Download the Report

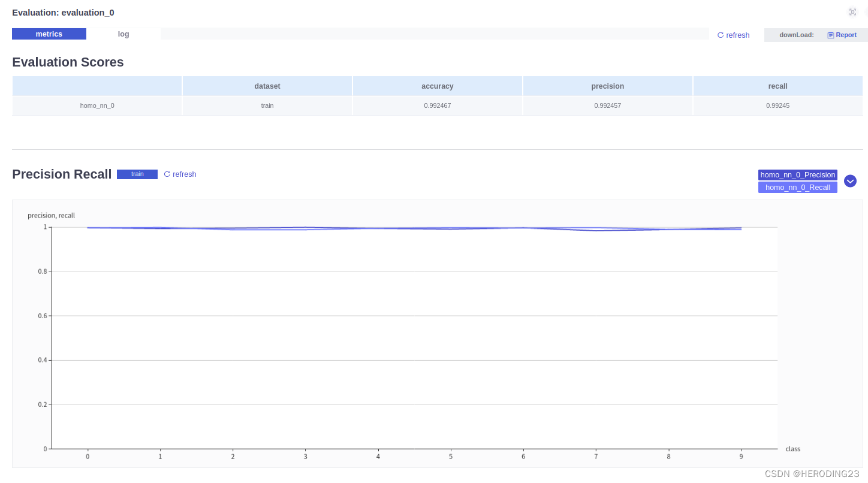pyautogui.click(x=842, y=35)
